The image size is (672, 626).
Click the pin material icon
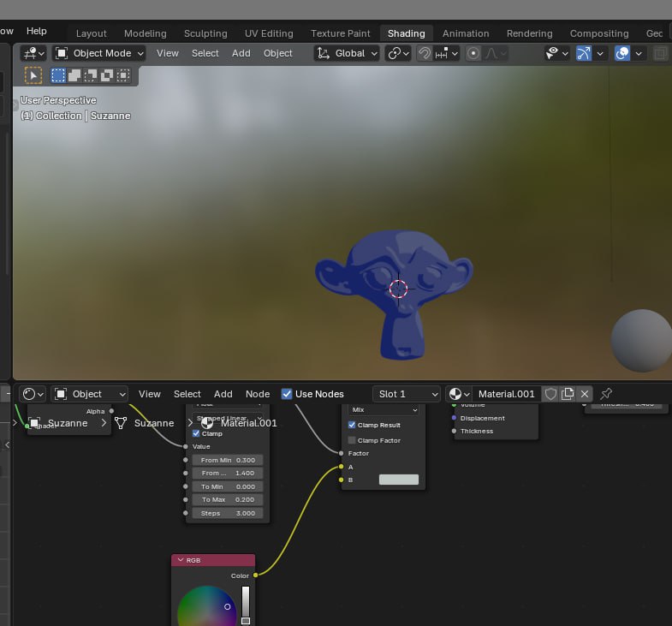coord(606,394)
